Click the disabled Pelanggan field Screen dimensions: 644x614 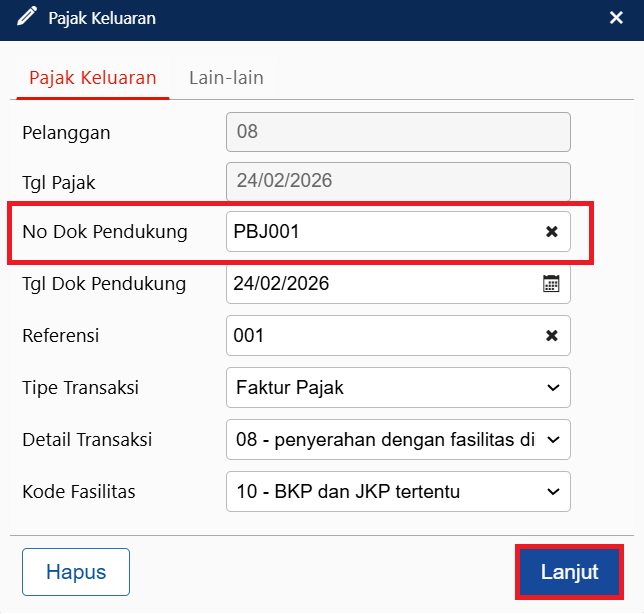point(398,131)
